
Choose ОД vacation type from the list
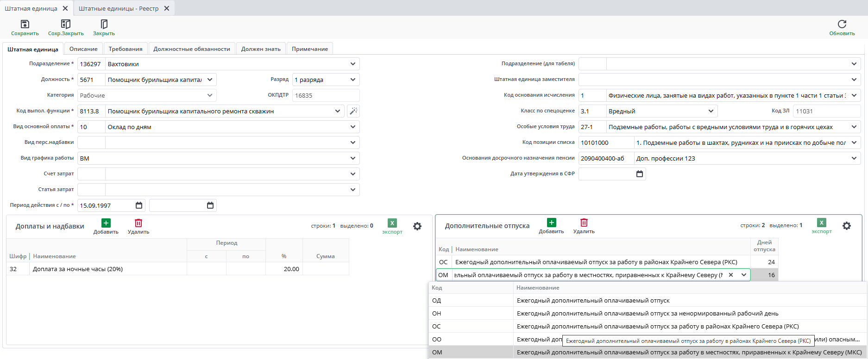648,300
